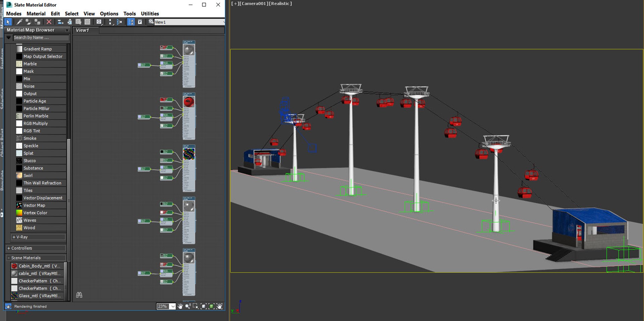Open the browser options arrow beside search
This screenshot has height=321, width=644.
pyautogui.click(x=9, y=38)
